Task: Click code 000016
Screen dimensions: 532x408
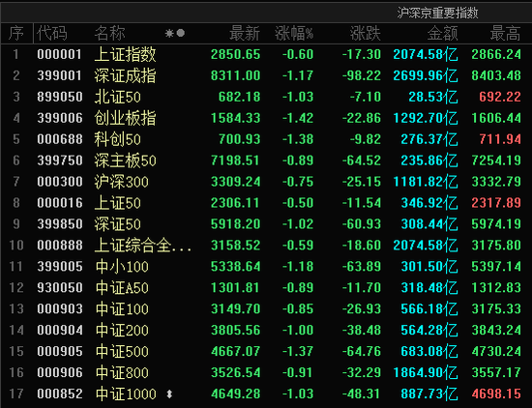Action: pos(60,203)
